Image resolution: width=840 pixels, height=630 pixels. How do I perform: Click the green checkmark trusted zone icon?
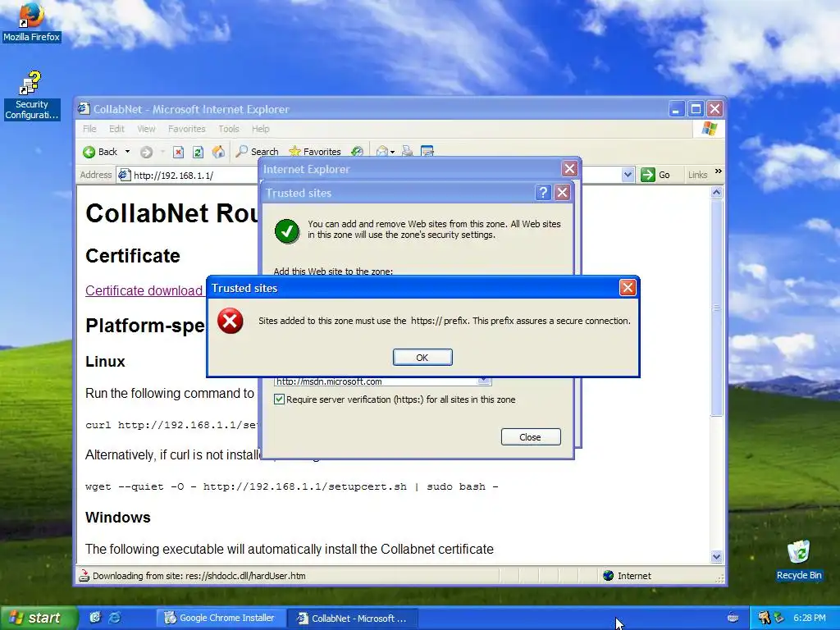(x=287, y=231)
